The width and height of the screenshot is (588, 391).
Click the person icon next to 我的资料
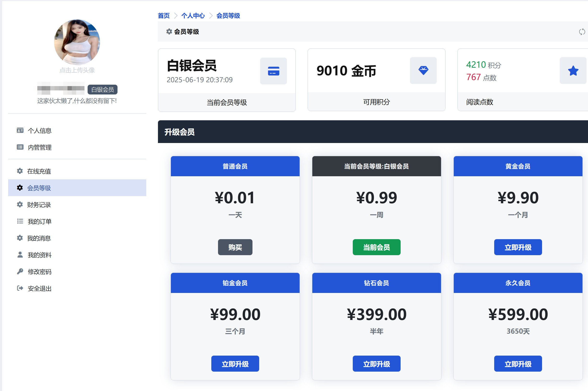20,255
